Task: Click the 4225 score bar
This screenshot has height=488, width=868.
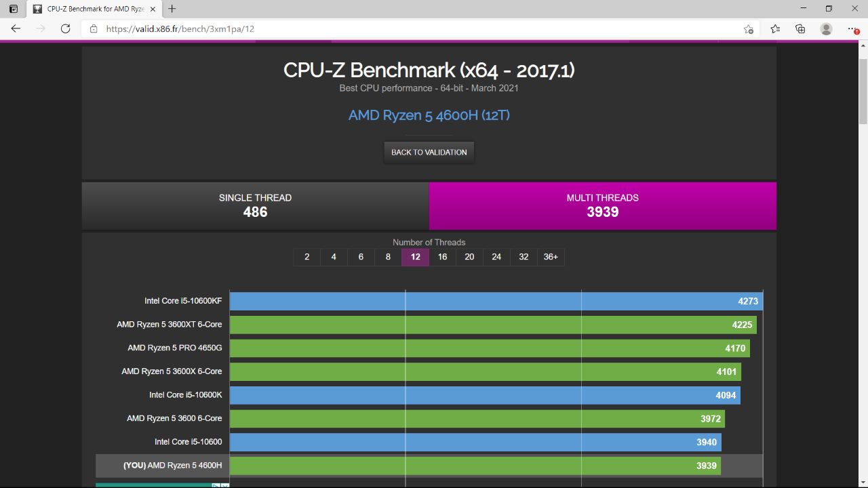Action: (493, 325)
